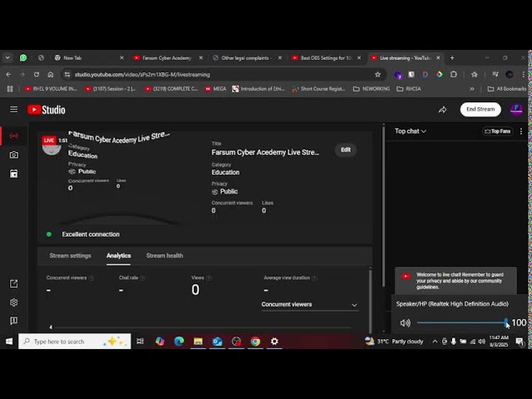Open the YouTube Studio hamburger menu

click(13, 109)
